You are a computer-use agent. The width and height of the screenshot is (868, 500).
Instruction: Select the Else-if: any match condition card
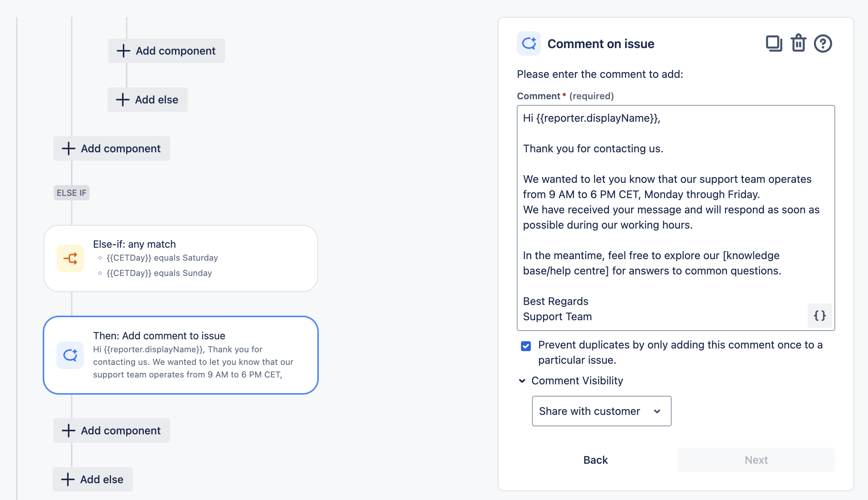(181, 258)
